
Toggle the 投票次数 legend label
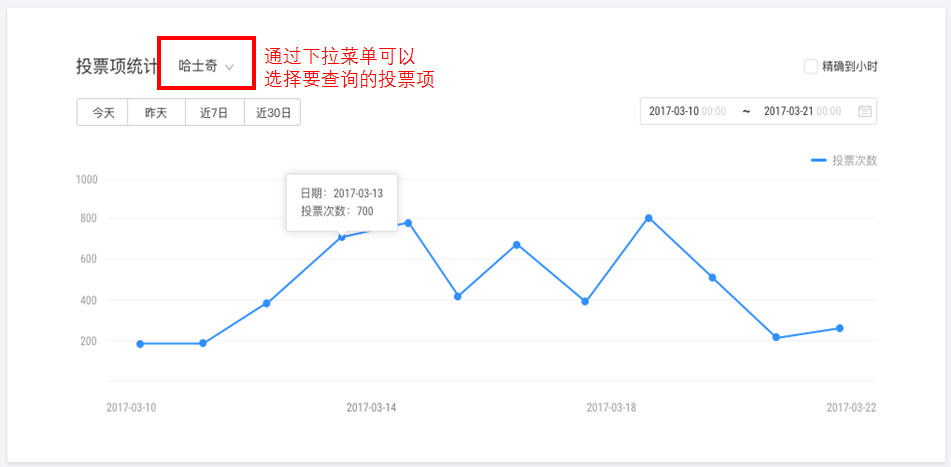854,160
